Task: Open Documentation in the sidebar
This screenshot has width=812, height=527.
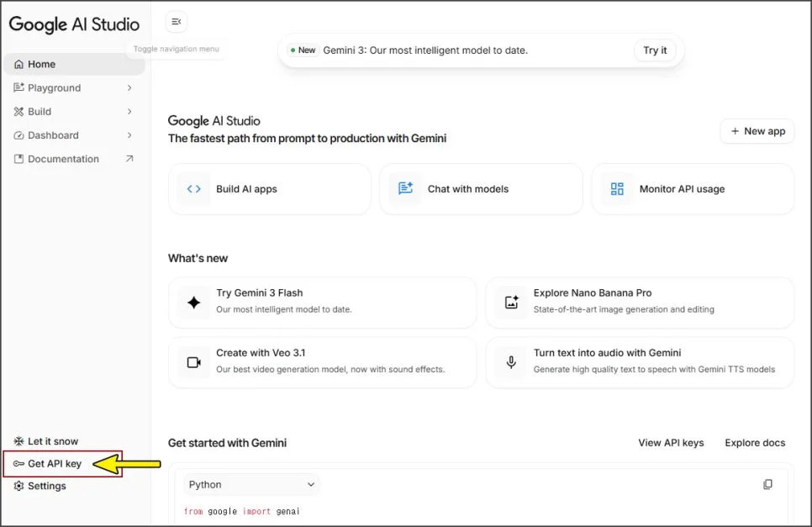Action: point(74,159)
